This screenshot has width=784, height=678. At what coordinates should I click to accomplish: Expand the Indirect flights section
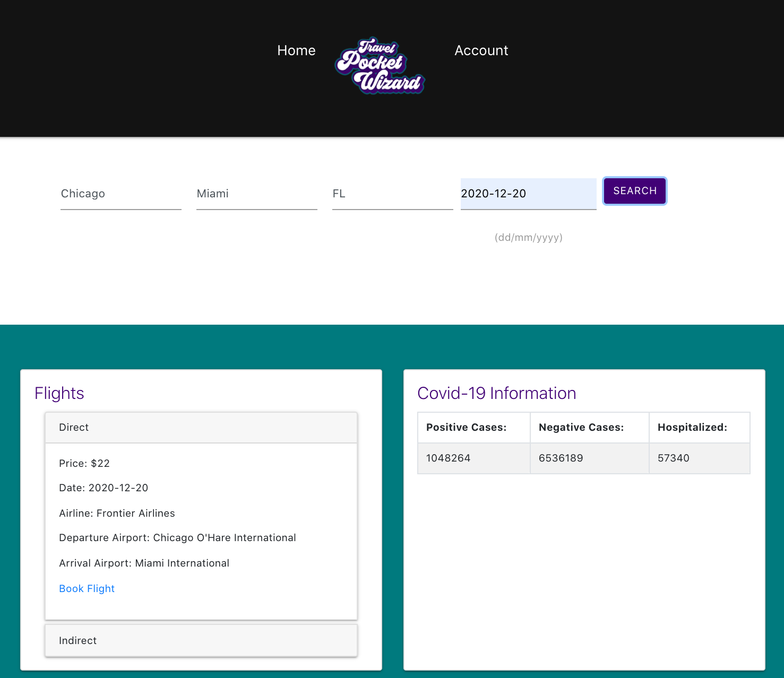[x=201, y=640]
